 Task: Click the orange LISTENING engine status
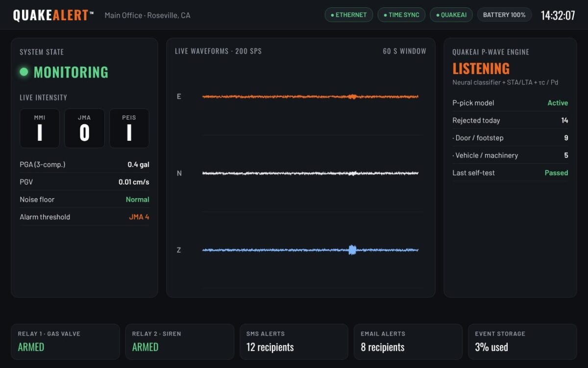click(481, 68)
